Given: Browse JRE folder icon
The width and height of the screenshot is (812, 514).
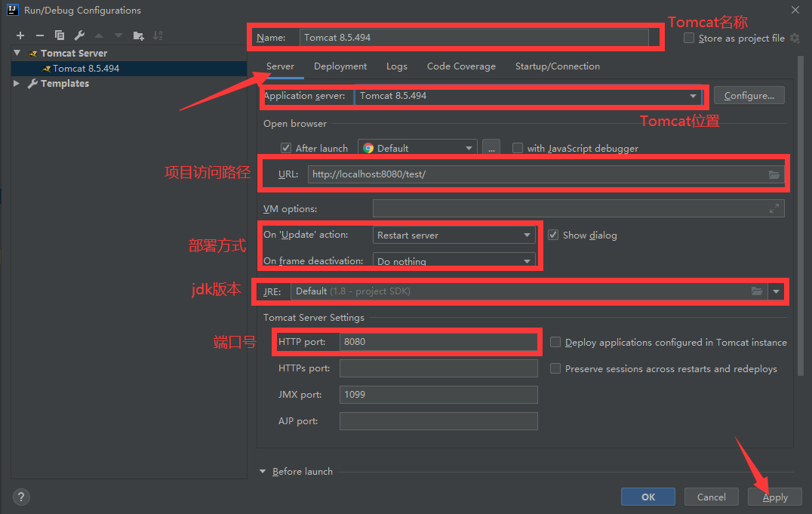Looking at the screenshot, I should 757,291.
